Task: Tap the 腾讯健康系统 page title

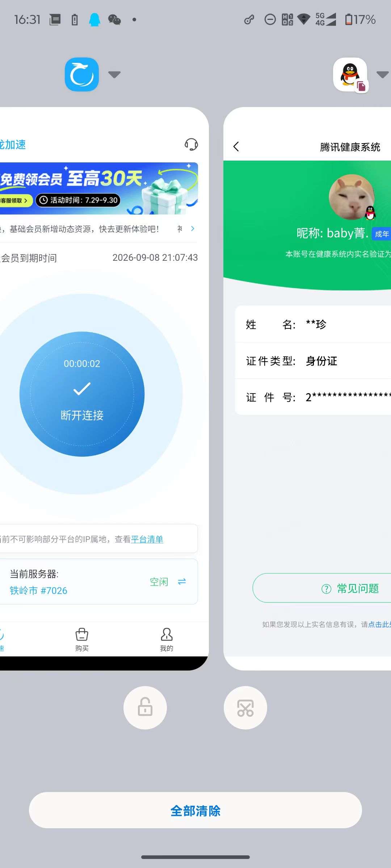Action: (x=350, y=147)
